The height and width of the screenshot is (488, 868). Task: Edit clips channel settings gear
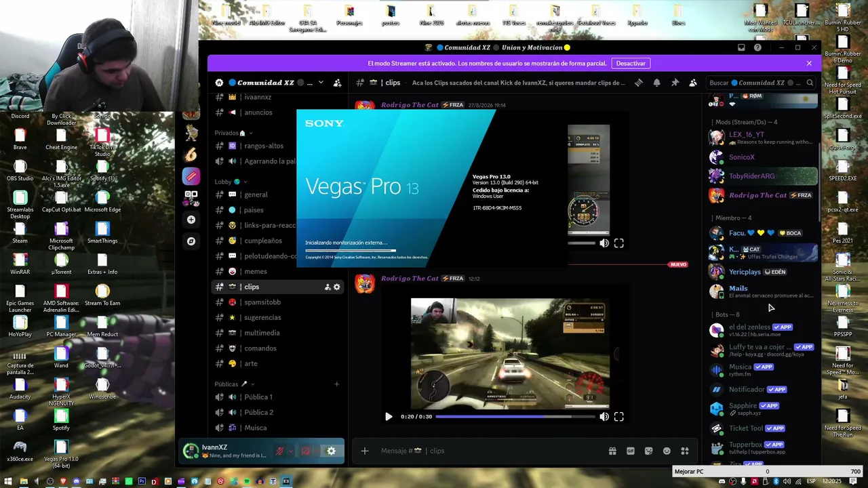point(336,287)
